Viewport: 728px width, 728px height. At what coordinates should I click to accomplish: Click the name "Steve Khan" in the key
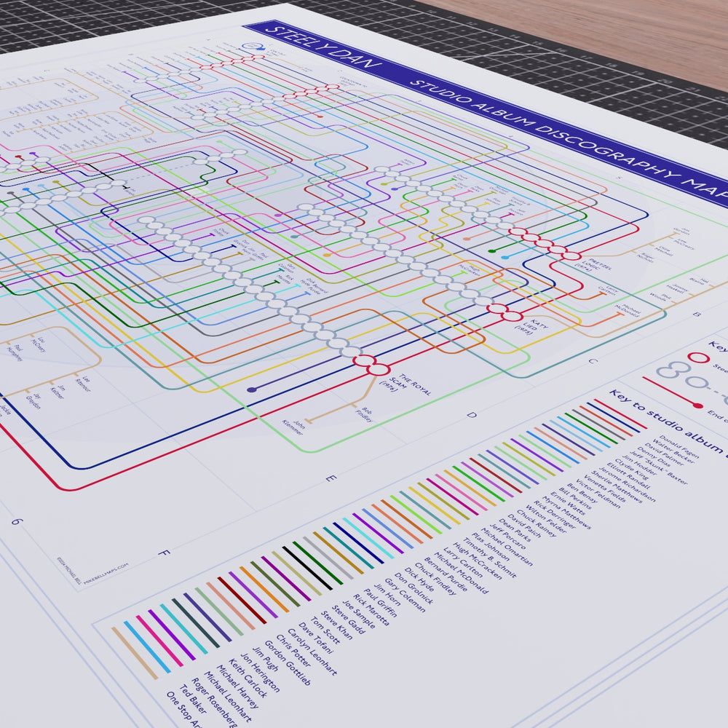(x=336, y=625)
